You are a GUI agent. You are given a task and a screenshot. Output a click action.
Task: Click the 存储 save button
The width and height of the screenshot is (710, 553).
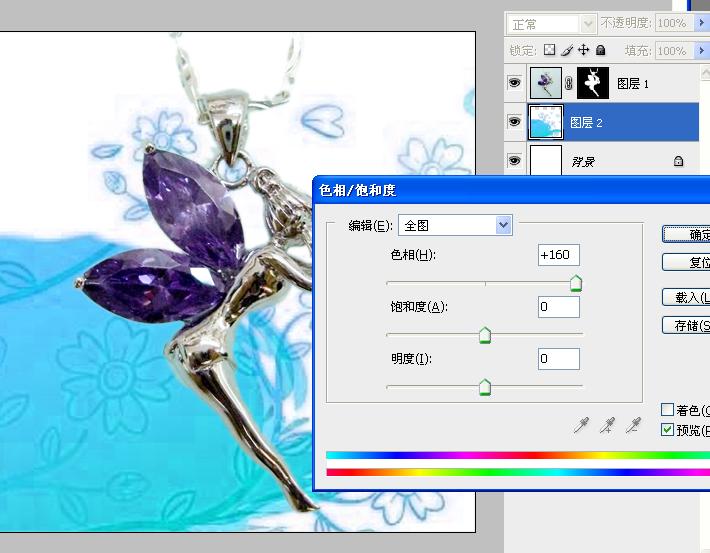686,325
